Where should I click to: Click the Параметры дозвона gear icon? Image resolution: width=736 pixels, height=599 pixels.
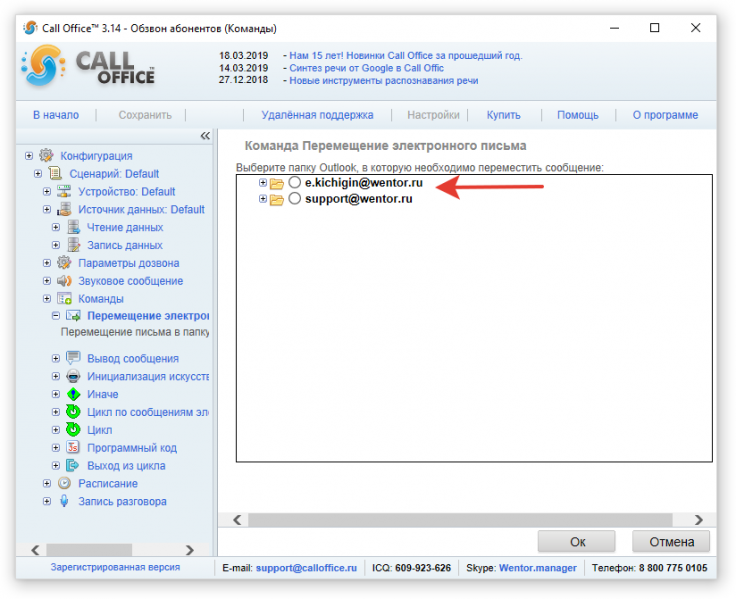pyautogui.click(x=64, y=262)
